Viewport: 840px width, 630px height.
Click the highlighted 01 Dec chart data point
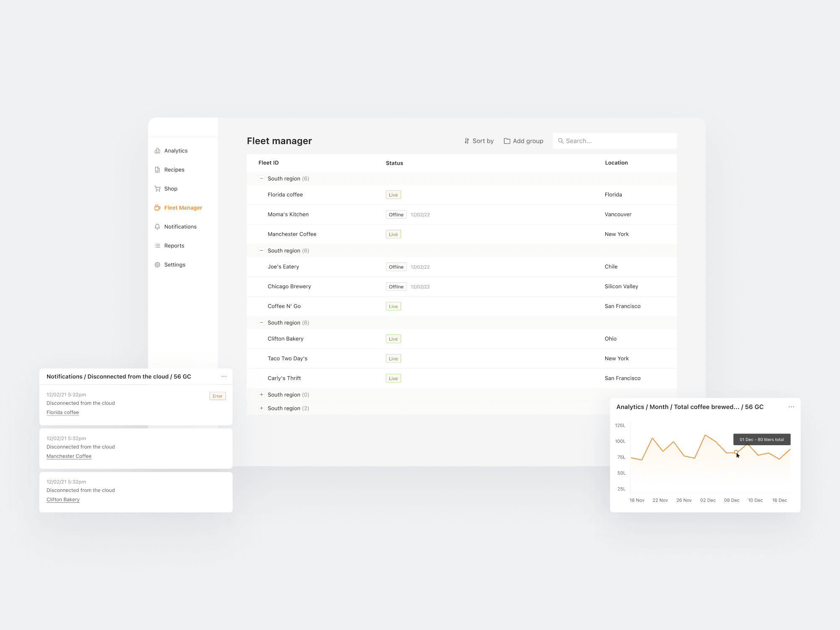(x=736, y=452)
